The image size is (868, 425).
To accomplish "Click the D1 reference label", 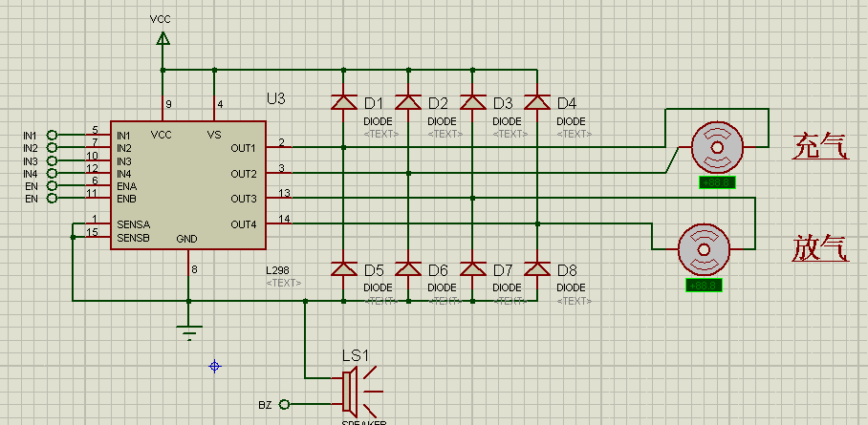I will pos(373,103).
